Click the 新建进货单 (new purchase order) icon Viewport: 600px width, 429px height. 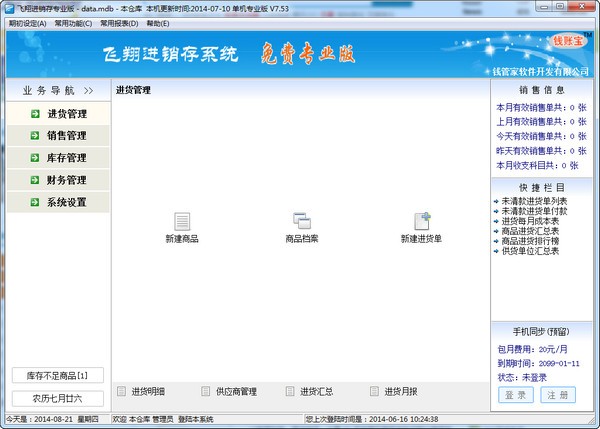(421, 222)
